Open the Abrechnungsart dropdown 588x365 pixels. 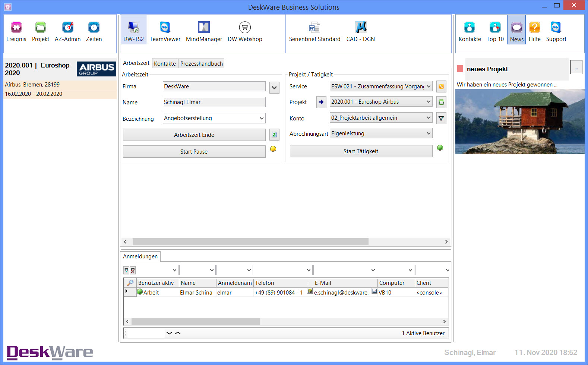[x=429, y=133]
